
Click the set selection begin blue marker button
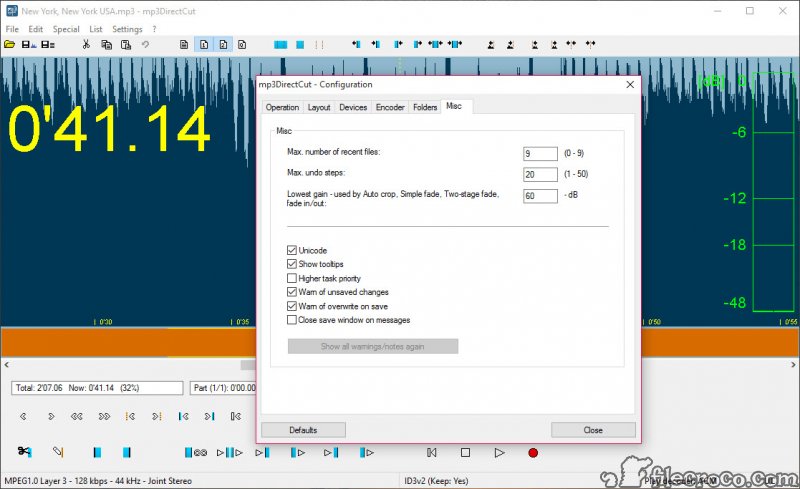[x=97, y=452]
